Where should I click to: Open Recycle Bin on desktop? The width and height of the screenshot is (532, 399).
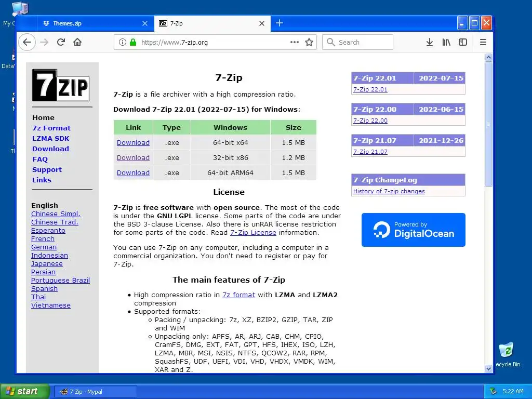tap(507, 354)
